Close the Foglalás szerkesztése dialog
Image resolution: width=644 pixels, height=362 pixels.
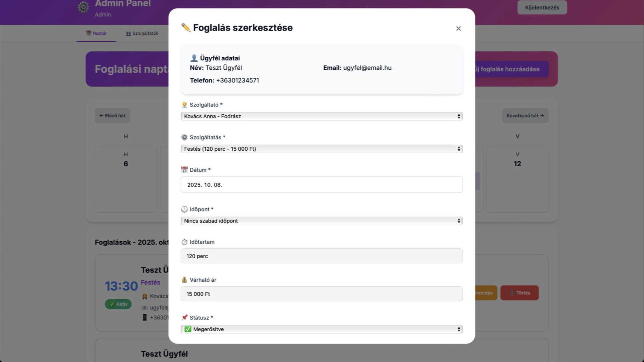(x=458, y=28)
